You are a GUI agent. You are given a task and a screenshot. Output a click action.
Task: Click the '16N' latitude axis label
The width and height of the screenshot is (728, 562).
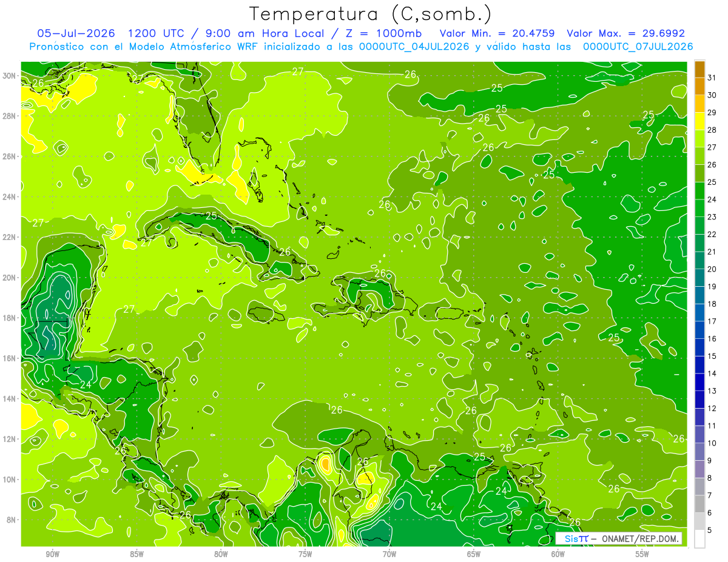tap(10, 358)
